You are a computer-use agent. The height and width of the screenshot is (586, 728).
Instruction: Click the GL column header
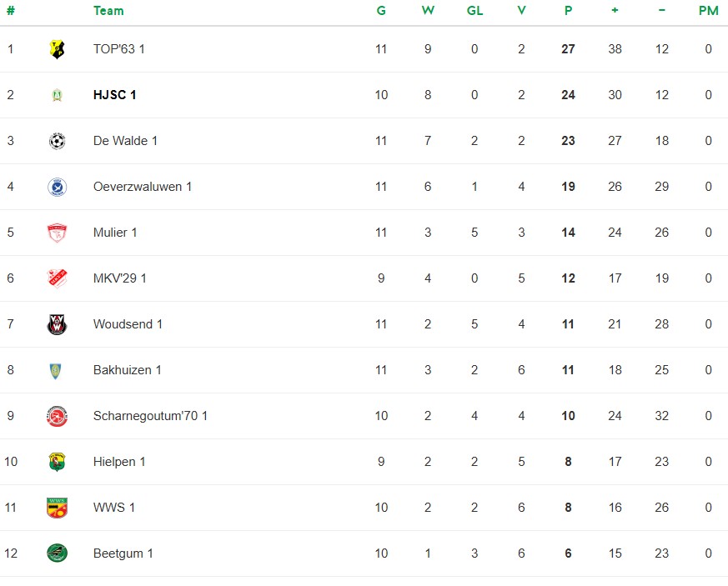click(474, 11)
